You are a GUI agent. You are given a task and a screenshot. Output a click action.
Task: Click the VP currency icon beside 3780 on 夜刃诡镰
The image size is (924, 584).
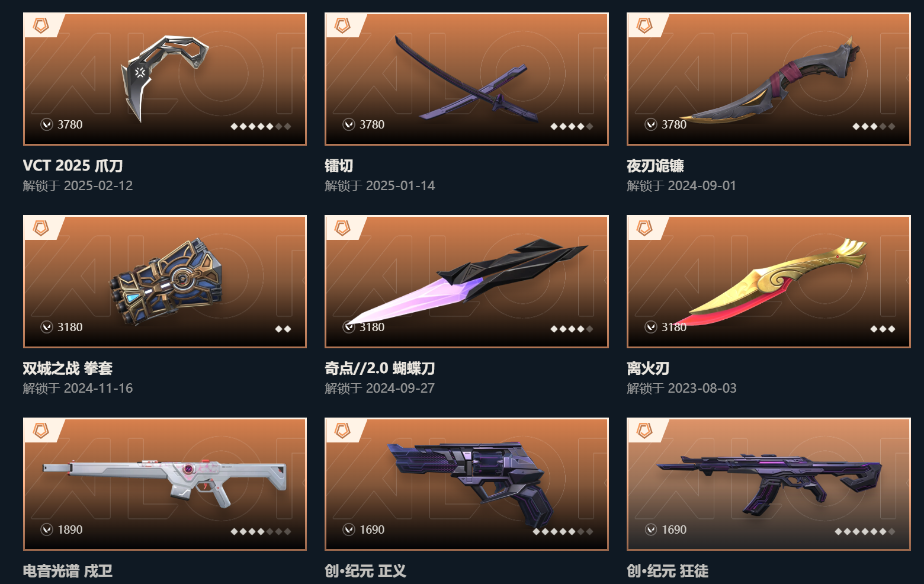[x=650, y=124]
